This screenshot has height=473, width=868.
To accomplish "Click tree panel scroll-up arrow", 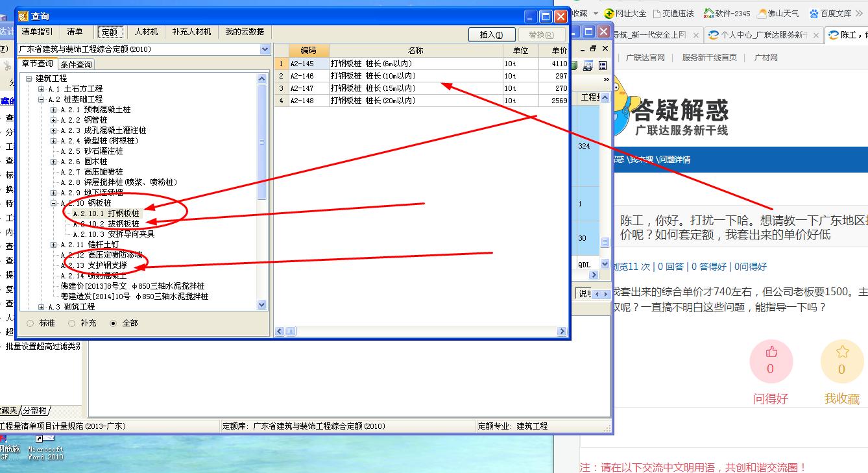I will click(x=262, y=79).
